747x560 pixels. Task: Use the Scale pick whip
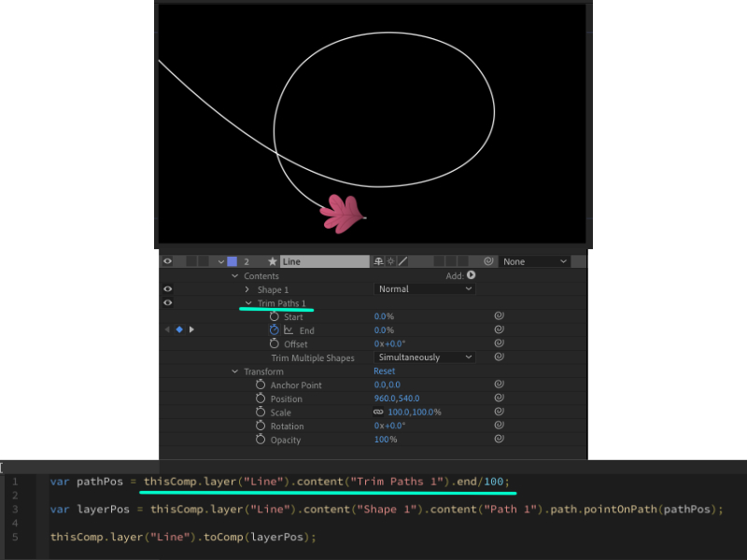click(x=499, y=412)
